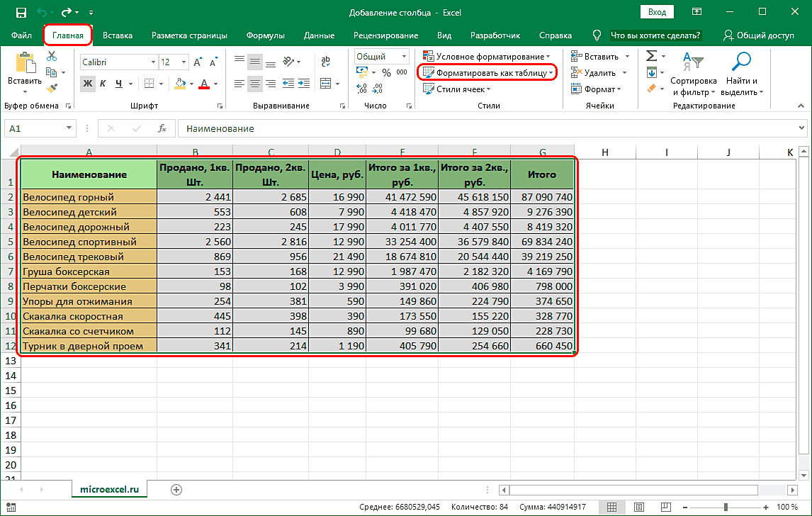This screenshot has height=516, width=812.
Task: Click Форматировать как таблицу button
Action: coord(487,72)
